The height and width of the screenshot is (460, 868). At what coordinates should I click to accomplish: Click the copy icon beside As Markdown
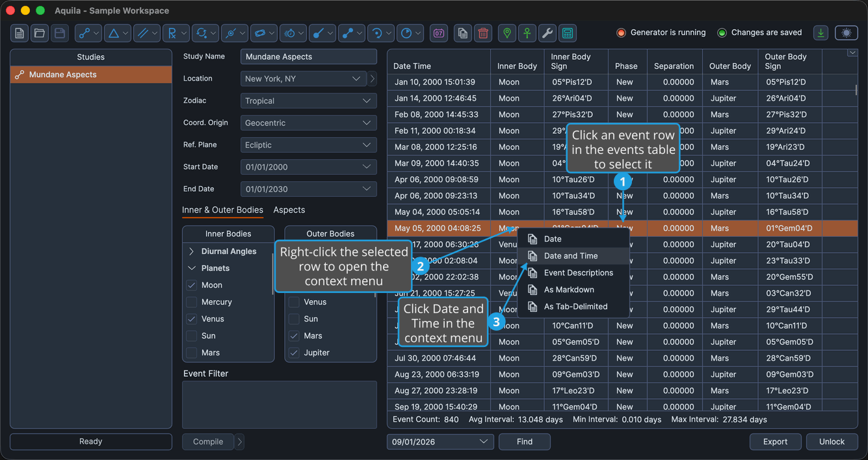coord(533,290)
